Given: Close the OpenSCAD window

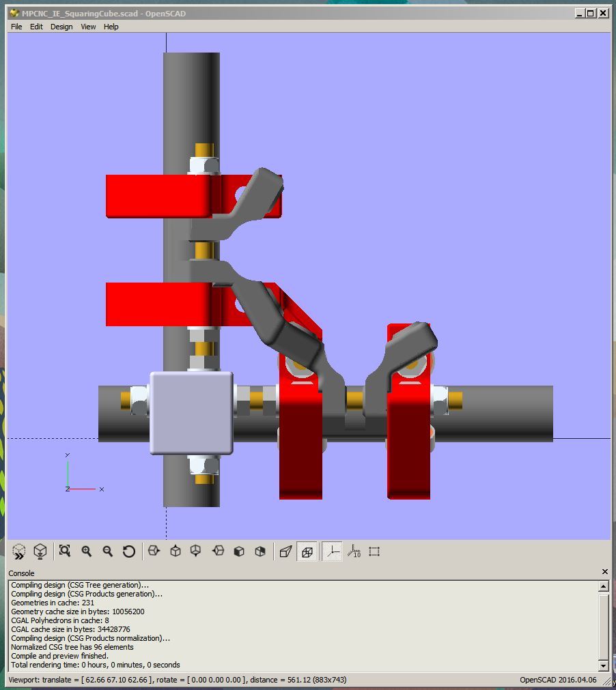Looking at the screenshot, I should click(x=603, y=13).
